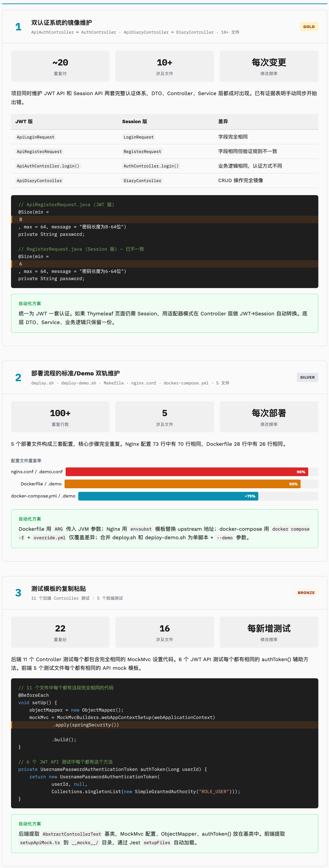Click the Dockerfile 93% orange bar

coord(183,484)
